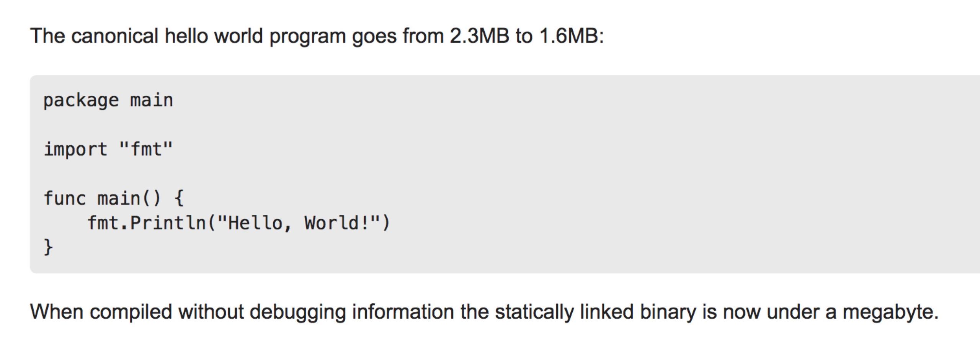Screen dimensions: 980x355
Task: Click the word "program" in first sentence
Action: coord(307,37)
